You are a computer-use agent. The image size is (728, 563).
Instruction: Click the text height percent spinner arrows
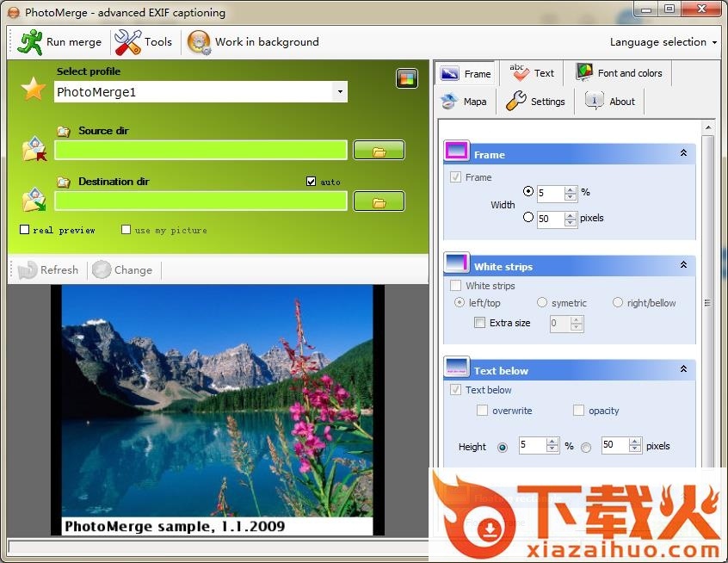pyautogui.click(x=552, y=445)
